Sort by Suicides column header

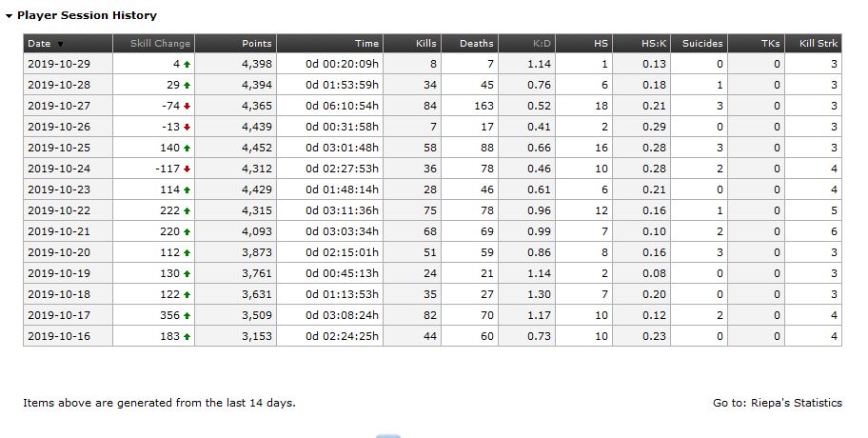pyautogui.click(x=702, y=43)
